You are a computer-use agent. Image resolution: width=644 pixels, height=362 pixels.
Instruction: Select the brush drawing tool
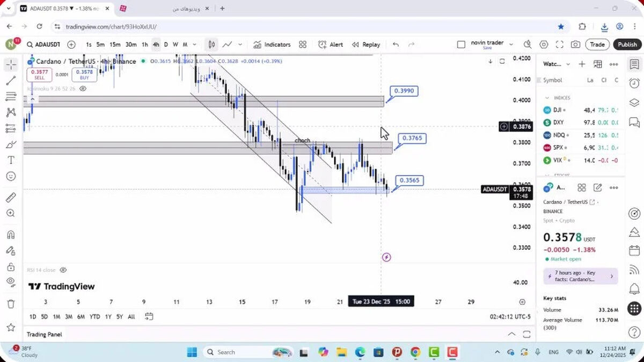click(11, 144)
